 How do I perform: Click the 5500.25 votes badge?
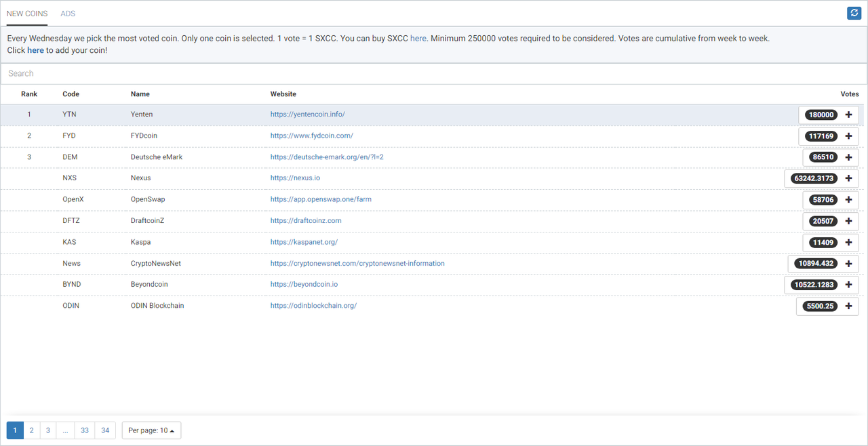click(820, 306)
